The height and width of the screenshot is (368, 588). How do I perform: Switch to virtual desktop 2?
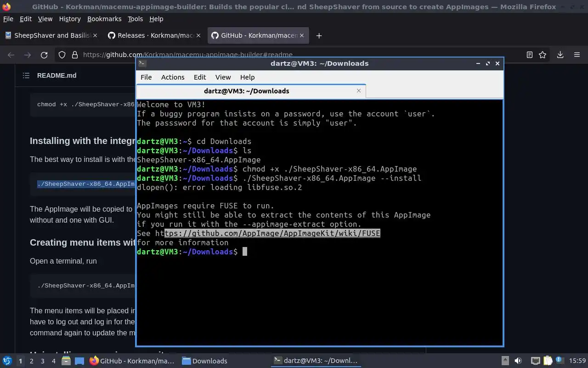[31, 361]
